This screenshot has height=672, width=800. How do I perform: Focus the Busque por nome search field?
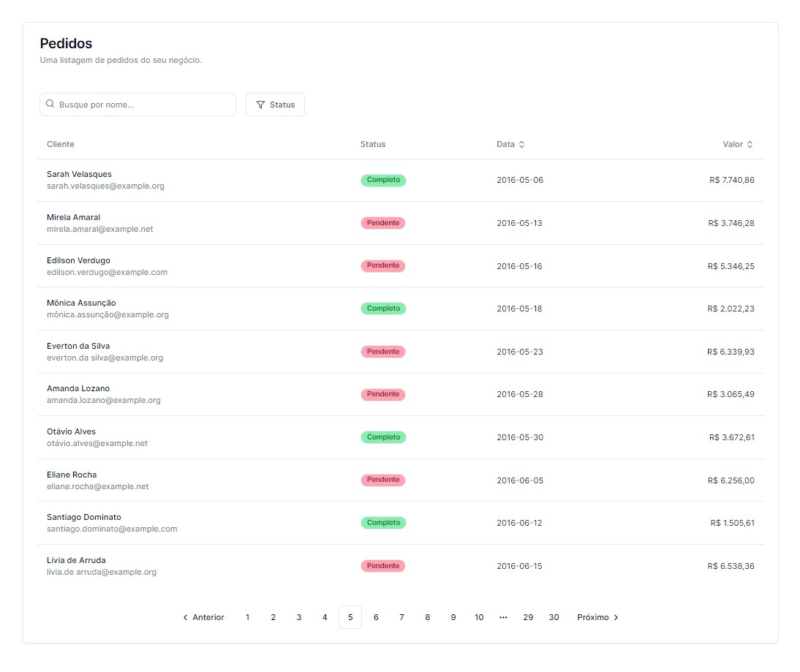(137, 105)
